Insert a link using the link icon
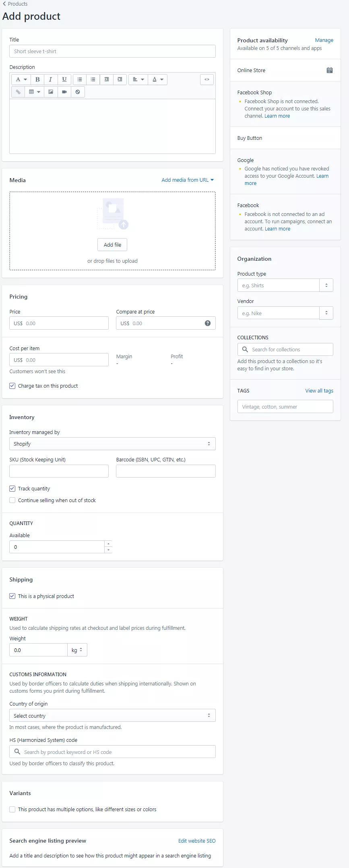Viewport: 349px width, 868px height. [18, 92]
